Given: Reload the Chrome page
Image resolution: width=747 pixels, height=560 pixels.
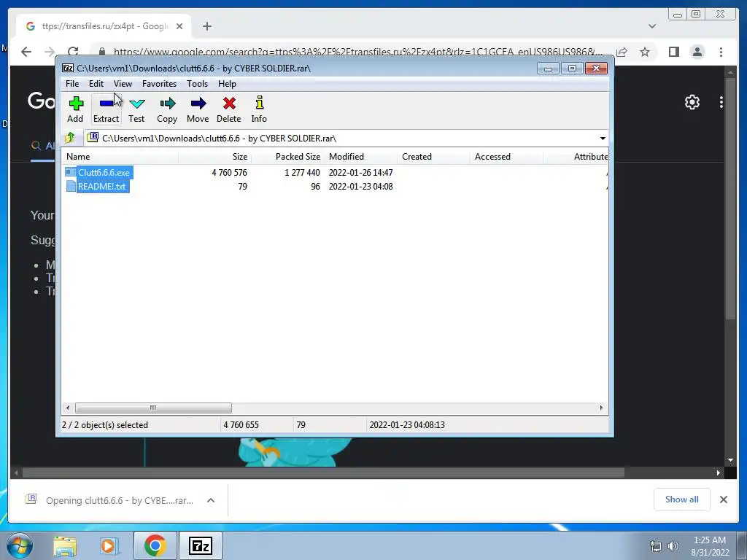Looking at the screenshot, I should (x=73, y=52).
